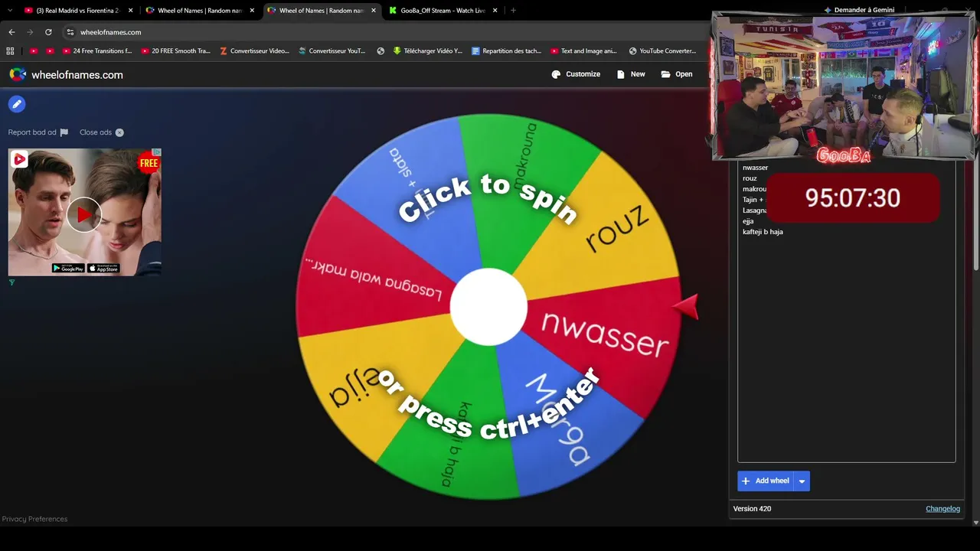
Task: Open the Changelog link
Action: (942, 509)
